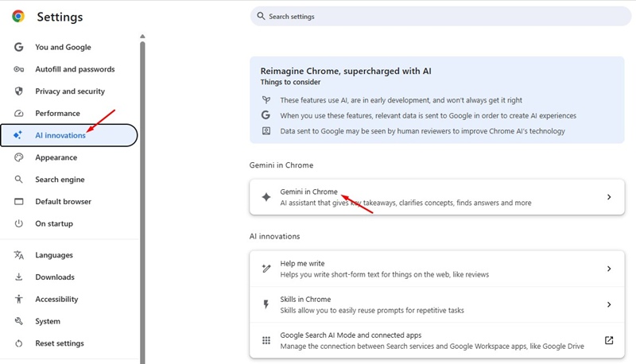
Task: Select AI innovations in the sidebar
Action: pos(69,135)
